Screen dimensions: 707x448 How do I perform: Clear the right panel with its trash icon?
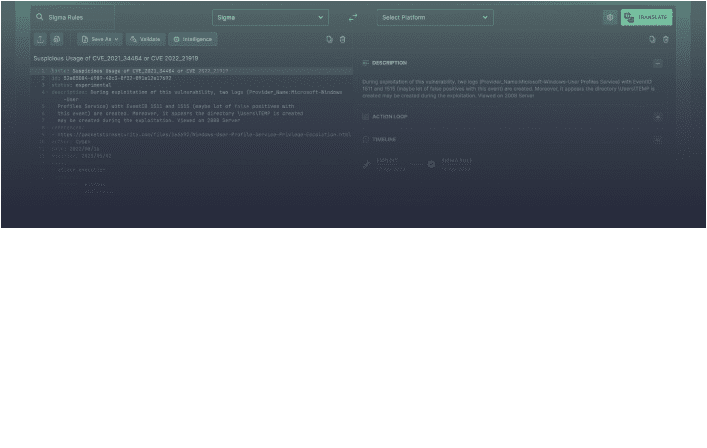pos(666,39)
